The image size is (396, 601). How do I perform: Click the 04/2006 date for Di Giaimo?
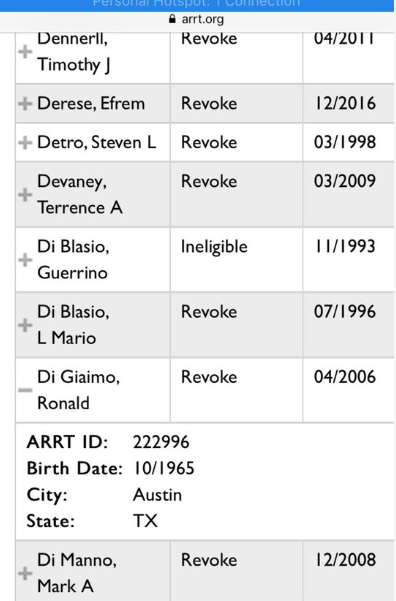tap(345, 377)
